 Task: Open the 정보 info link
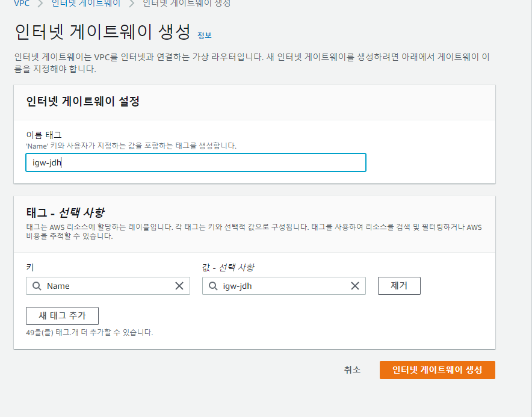click(x=204, y=36)
